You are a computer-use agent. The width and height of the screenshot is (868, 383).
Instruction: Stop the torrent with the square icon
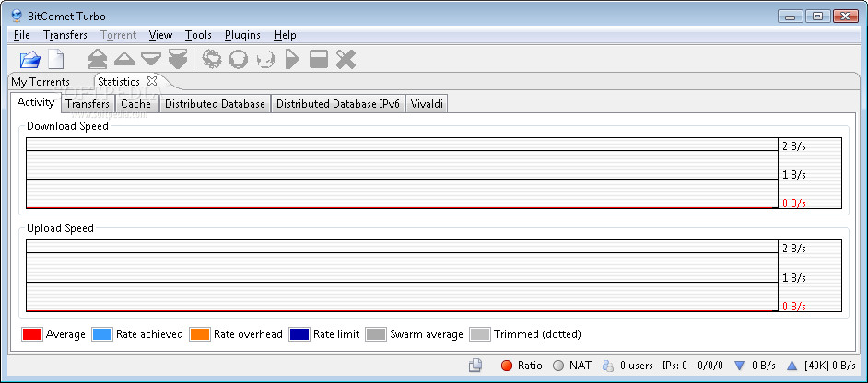tap(319, 59)
